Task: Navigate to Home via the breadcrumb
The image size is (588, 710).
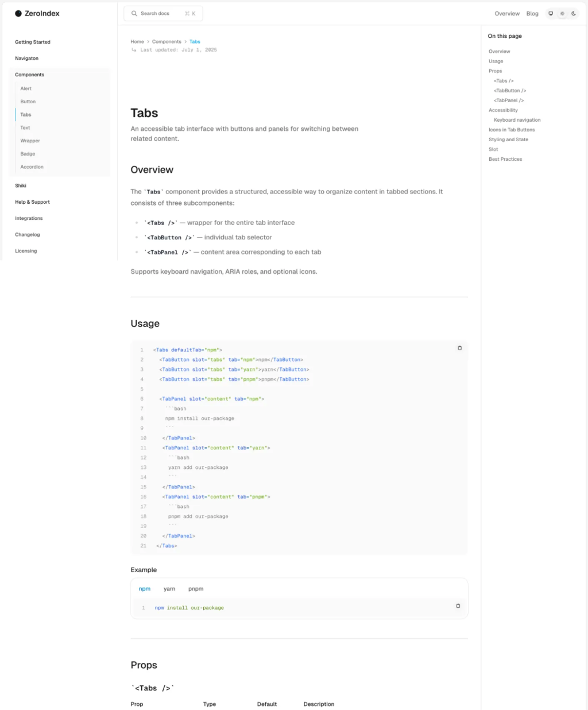Action: (x=137, y=41)
